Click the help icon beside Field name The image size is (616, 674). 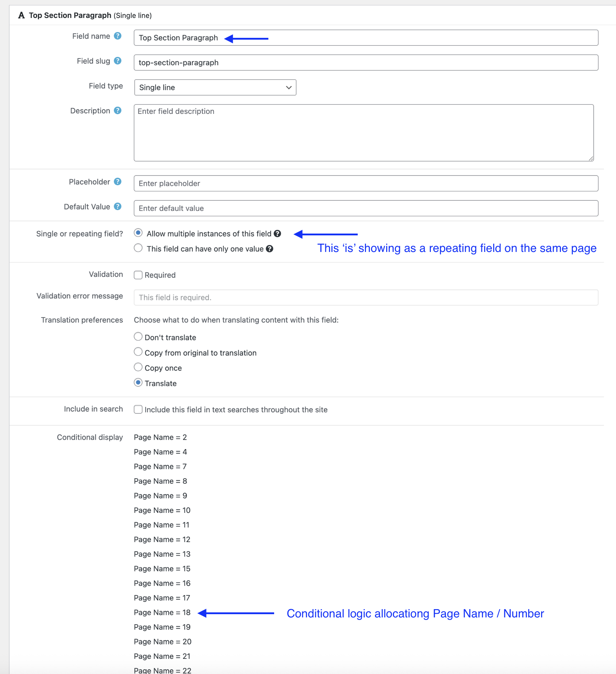[x=117, y=36]
